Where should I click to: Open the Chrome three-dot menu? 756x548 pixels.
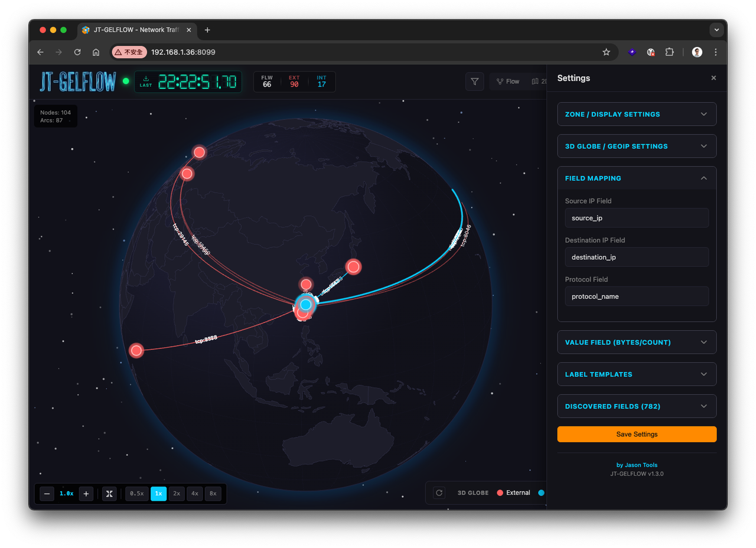pos(716,52)
